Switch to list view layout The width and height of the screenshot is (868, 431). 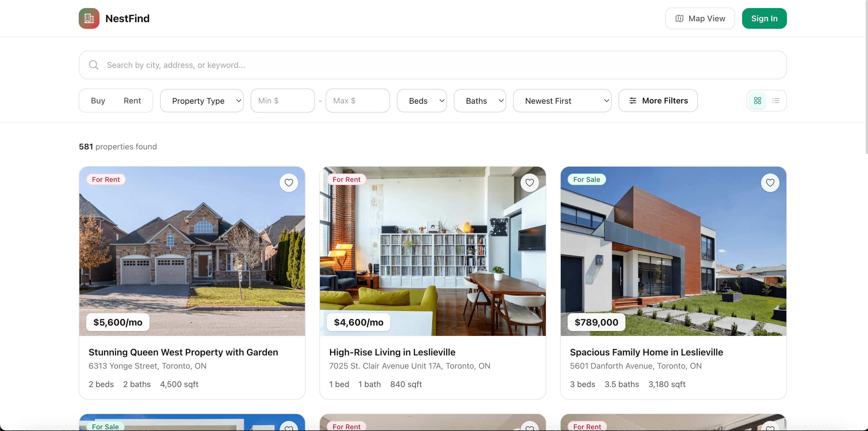pyautogui.click(x=776, y=100)
